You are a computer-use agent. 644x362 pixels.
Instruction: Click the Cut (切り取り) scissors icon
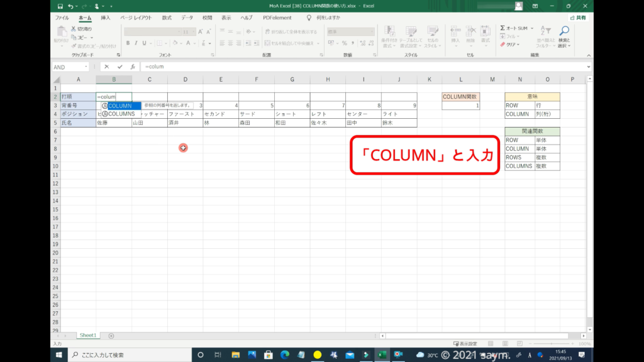pos(74,29)
